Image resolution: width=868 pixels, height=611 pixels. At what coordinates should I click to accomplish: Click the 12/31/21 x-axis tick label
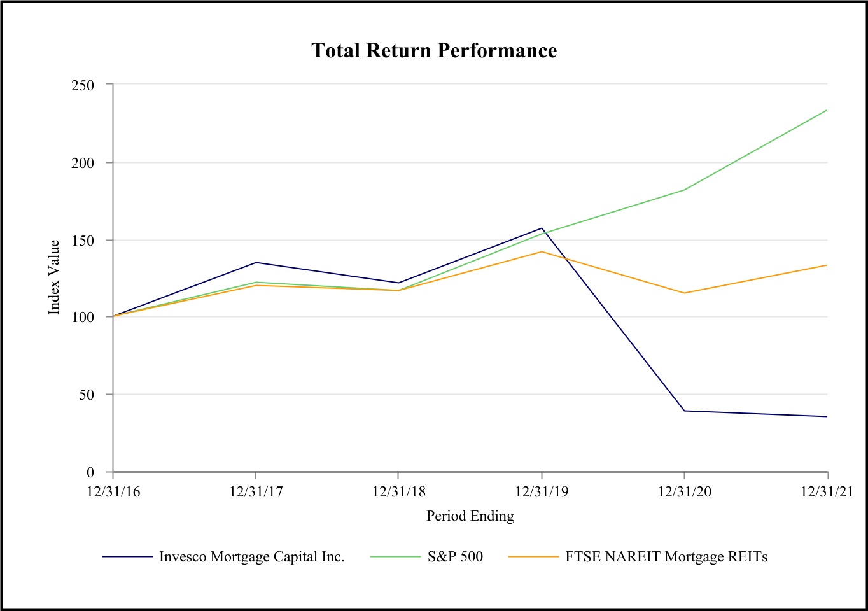(827, 492)
